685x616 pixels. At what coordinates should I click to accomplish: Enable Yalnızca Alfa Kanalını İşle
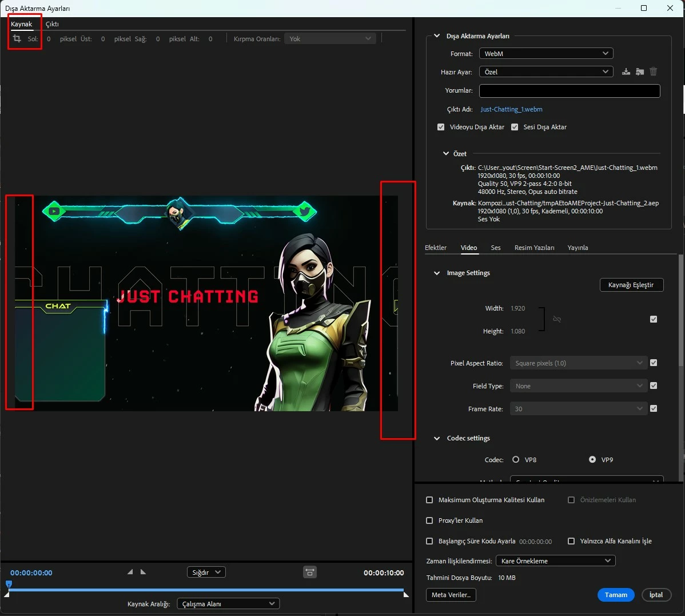pyautogui.click(x=571, y=541)
